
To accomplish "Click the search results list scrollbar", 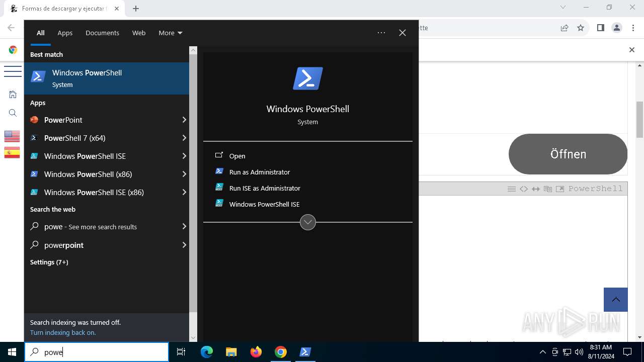I will pyautogui.click(x=193, y=184).
